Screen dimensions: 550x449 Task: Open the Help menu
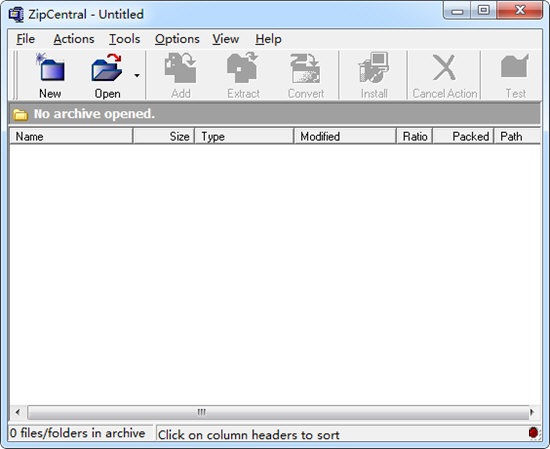point(268,39)
